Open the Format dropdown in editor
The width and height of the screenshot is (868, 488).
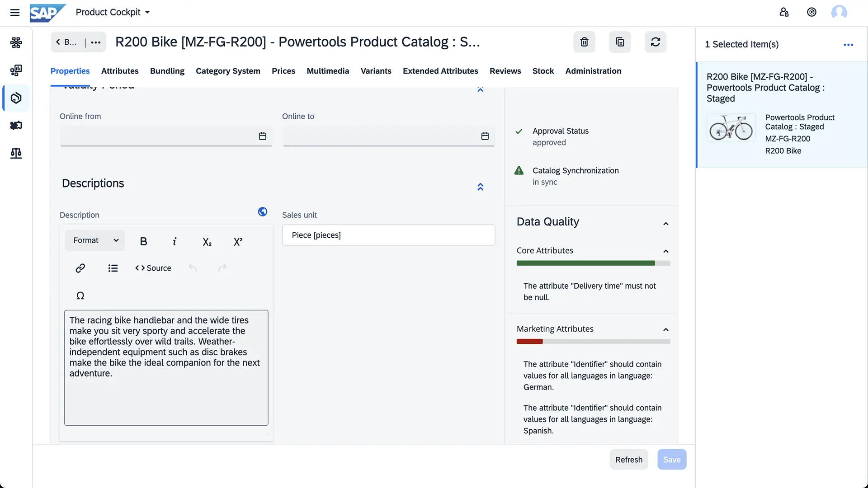tap(95, 240)
